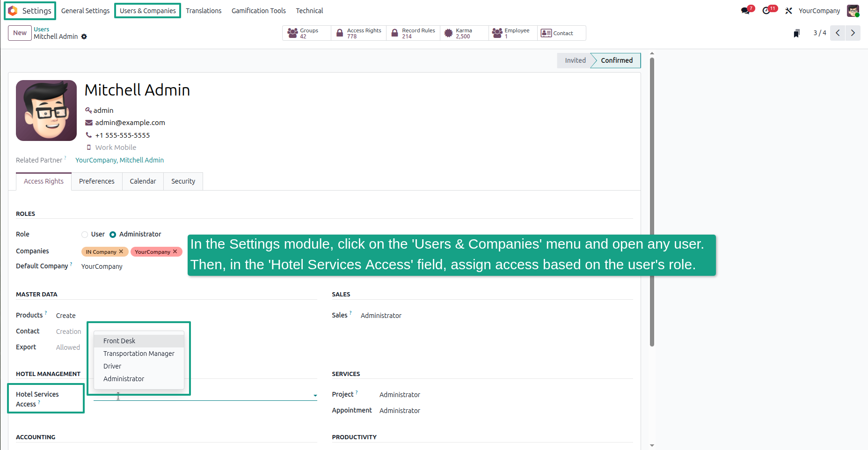Open the Export access field showing Allowed
The height and width of the screenshot is (450, 868).
(68, 347)
